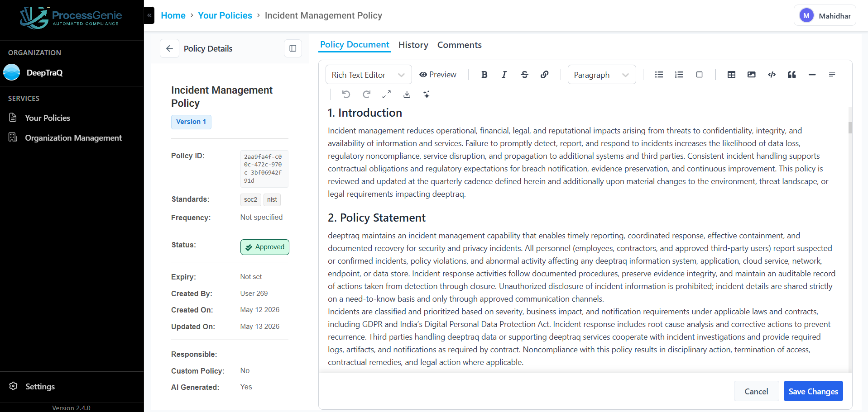Download the policy document

coord(407,94)
